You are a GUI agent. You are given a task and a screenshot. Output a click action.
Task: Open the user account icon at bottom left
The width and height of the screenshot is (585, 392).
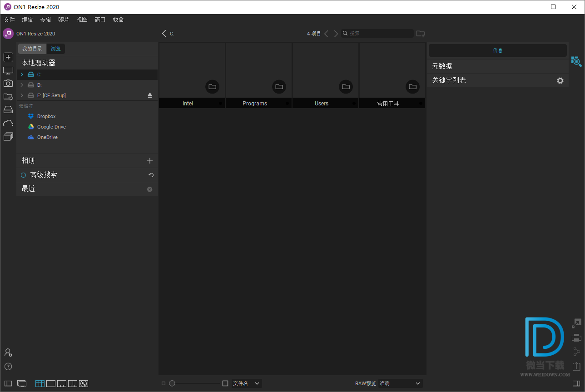coord(8,352)
